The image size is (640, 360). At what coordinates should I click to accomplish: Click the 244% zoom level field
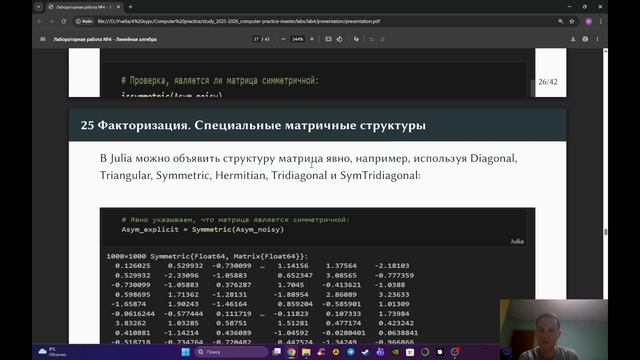[x=298, y=39]
